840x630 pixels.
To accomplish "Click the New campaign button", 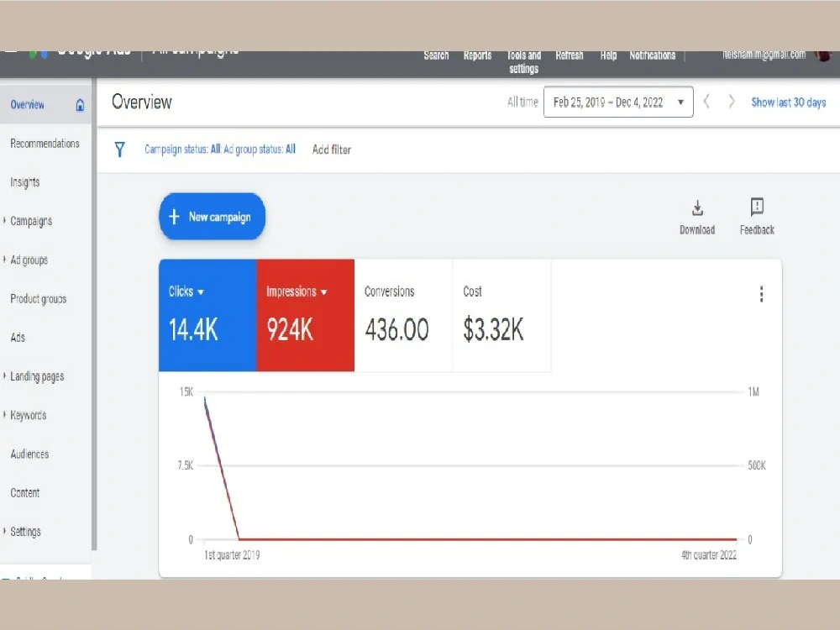I will point(213,217).
